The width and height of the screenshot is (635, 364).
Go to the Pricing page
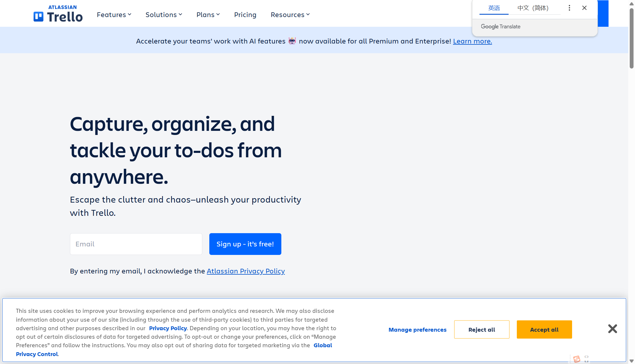245,15
